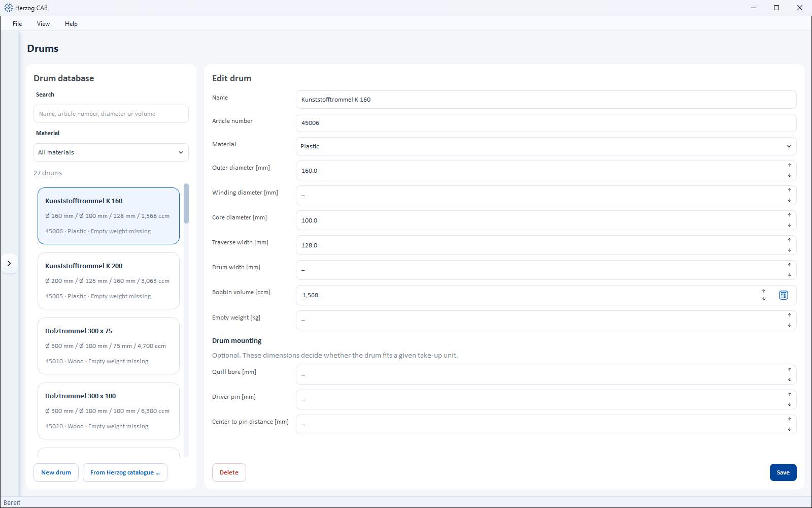Decrease Quill bore with down arrow
The width and height of the screenshot is (812, 508).
(790, 380)
